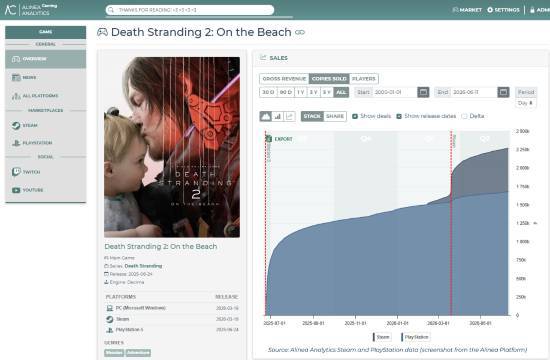This screenshot has width=550, height=360.
Task: Set time range to ALL
Action: click(x=341, y=92)
